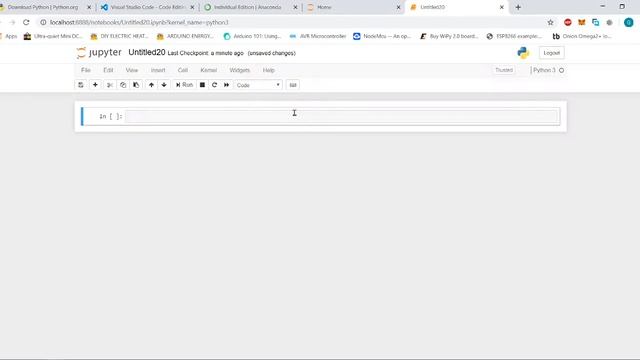The height and width of the screenshot is (360, 640).
Task: Open the Edit menu
Action: click(108, 70)
